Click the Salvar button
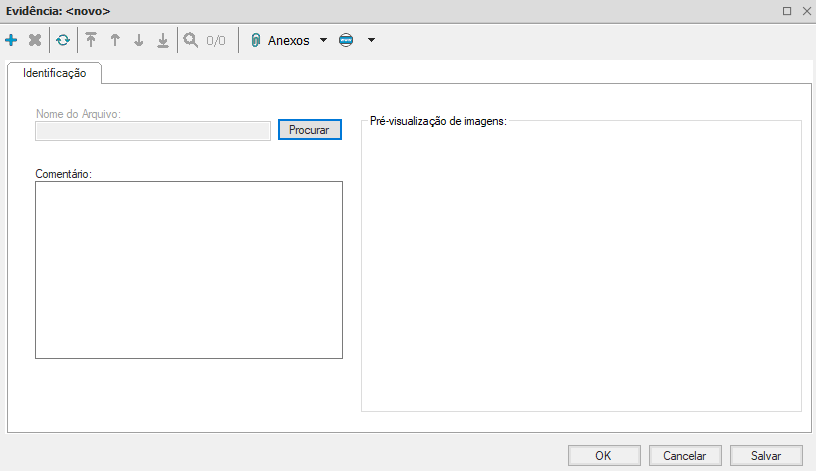This screenshot has height=471, width=816. click(x=766, y=455)
